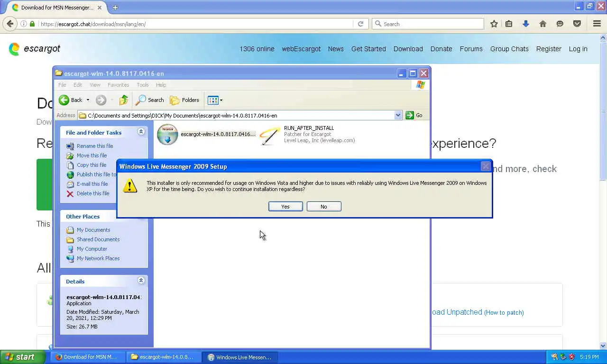Open My Documents under Other Places
The image size is (607, 364).
tap(93, 230)
